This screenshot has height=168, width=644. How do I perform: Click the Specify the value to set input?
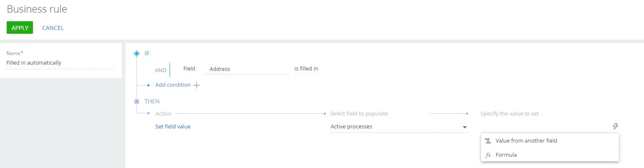point(545,126)
